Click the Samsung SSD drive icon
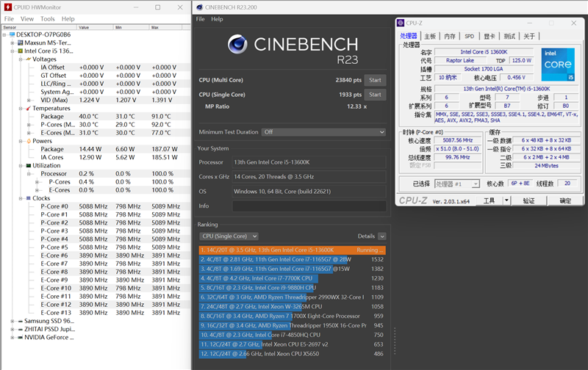This screenshot has height=370, width=588. click(x=21, y=321)
